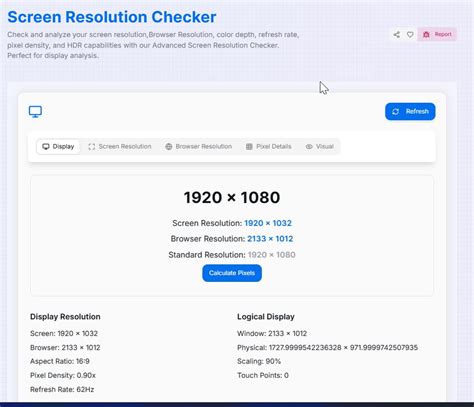The image size is (474, 407).
Task: Click the grid icon on Pixel Details tab
Action: [x=249, y=147]
